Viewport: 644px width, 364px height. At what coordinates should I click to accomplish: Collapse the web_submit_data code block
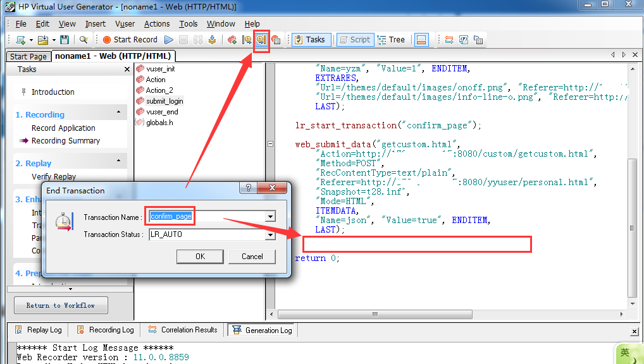[x=270, y=144]
